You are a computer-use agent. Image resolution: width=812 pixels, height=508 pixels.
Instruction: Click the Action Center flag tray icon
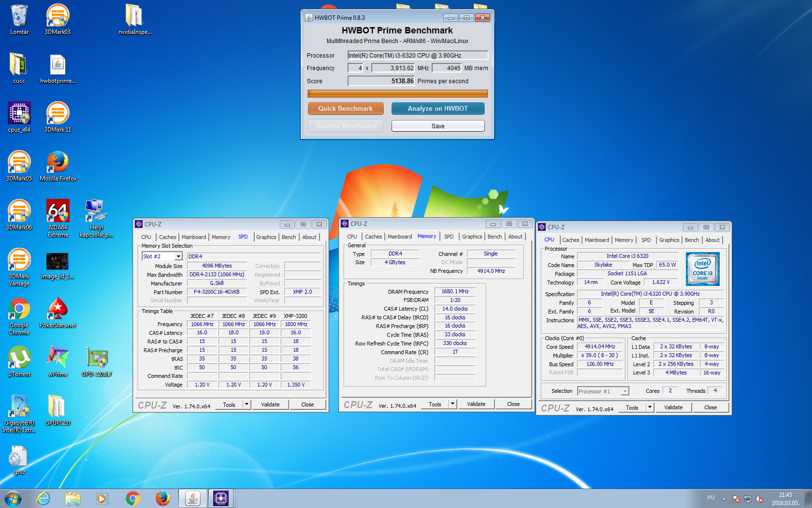coord(736,499)
